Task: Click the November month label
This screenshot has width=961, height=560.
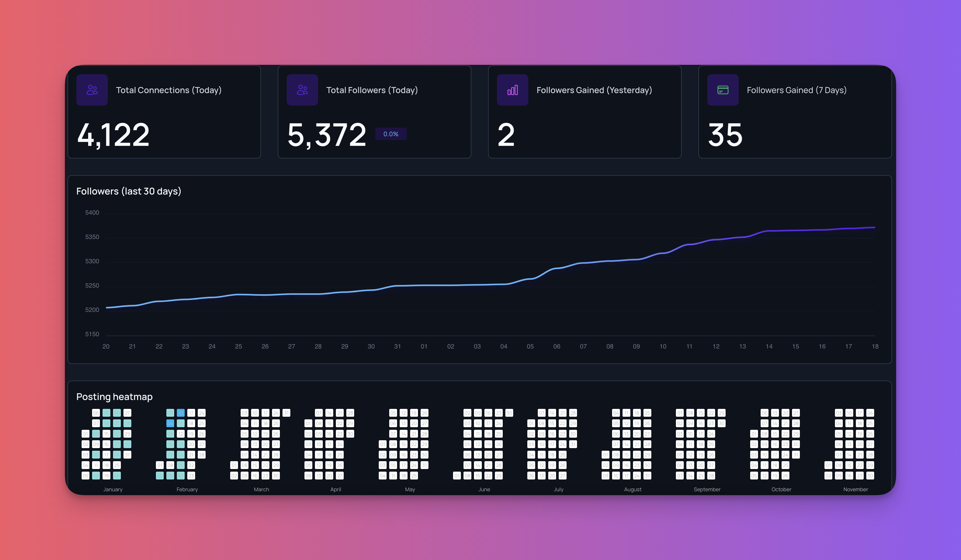Action: coord(855,489)
